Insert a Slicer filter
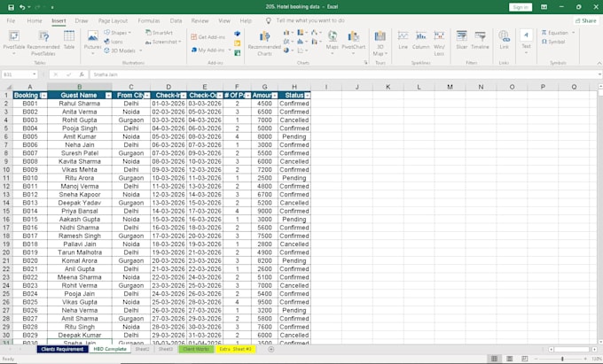 point(461,40)
